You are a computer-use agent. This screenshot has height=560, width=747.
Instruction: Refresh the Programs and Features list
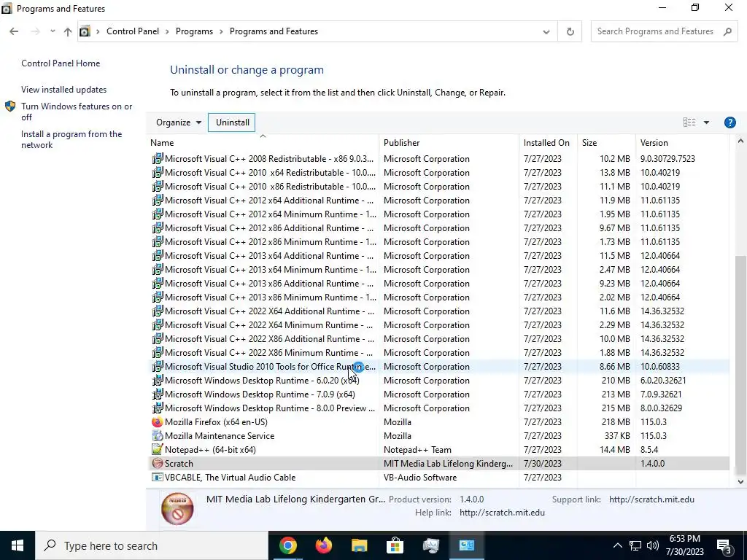click(570, 31)
